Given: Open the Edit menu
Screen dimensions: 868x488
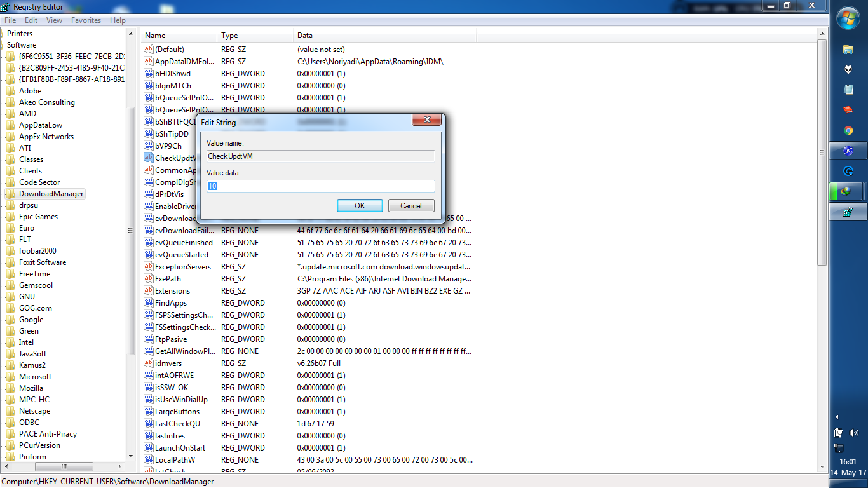Looking at the screenshot, I should pyautogui.click(x=31, y=20).
